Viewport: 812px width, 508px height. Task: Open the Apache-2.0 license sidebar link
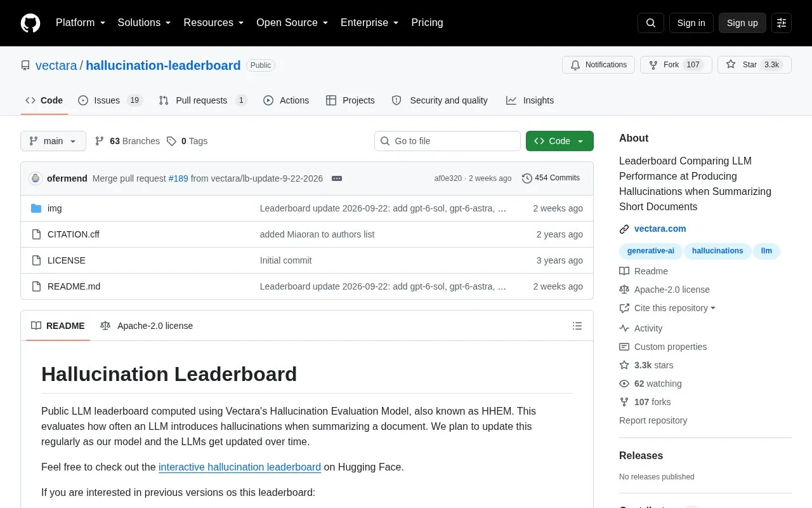tap(665, 290)
